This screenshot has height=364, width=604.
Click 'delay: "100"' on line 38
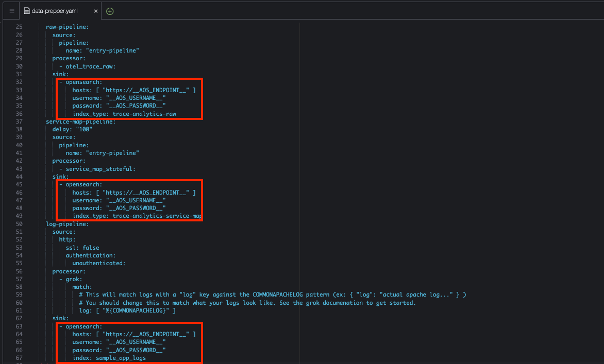pos(72,129)
